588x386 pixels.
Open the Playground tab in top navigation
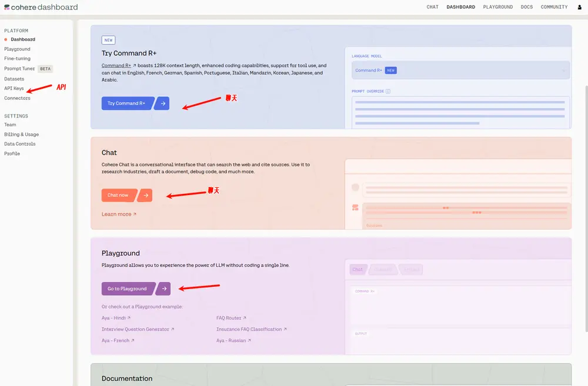point(497,7)
